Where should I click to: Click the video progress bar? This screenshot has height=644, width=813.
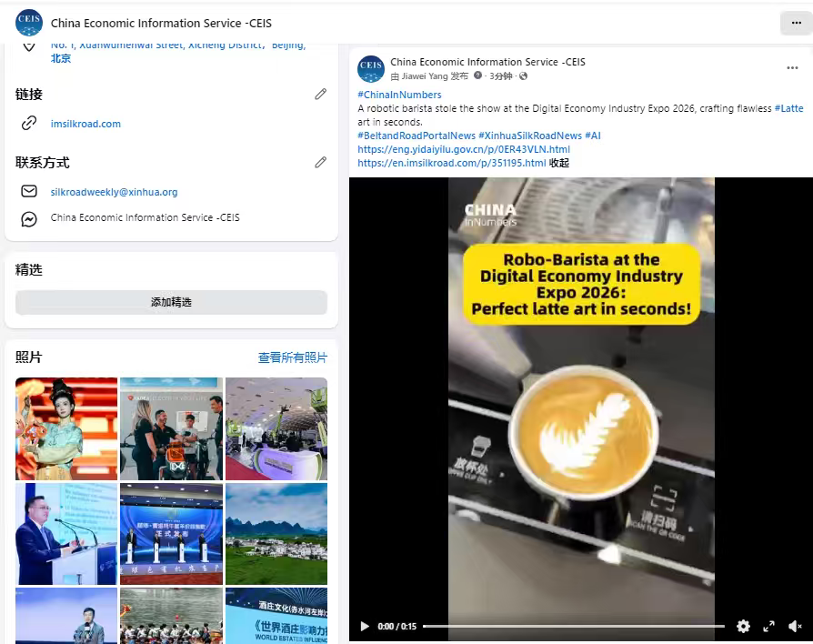pos(574,627)
